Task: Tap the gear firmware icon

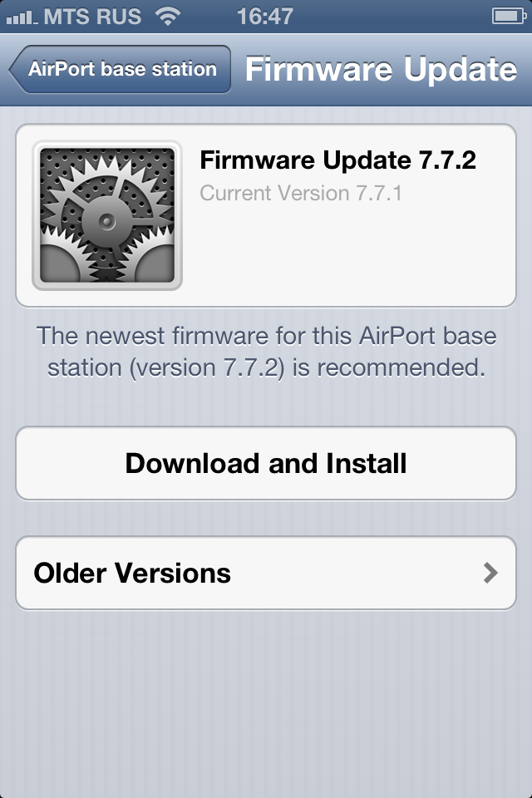Action: (107, 215)
